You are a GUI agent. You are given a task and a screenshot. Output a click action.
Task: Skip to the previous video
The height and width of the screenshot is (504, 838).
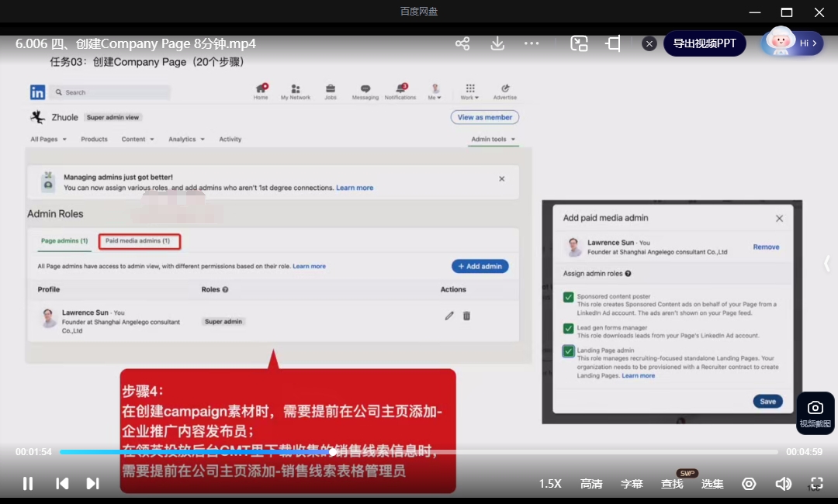point(62,484)
